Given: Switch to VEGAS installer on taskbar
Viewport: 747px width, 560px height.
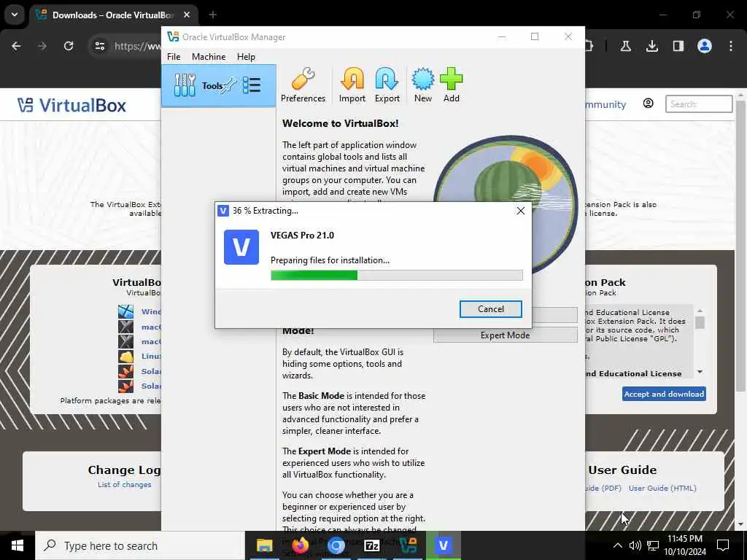Looking at the screenshot, I should click(x=444, y=545).
